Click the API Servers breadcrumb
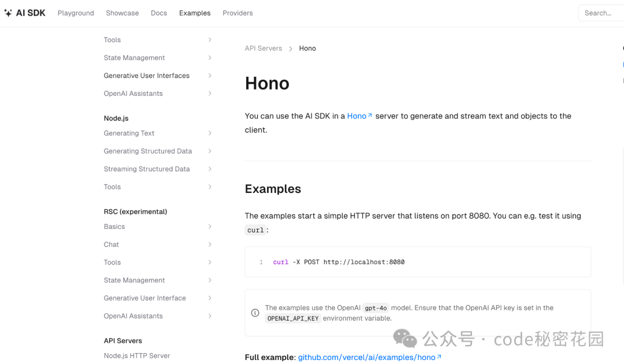The image size is (624, 364). (263, 48)
